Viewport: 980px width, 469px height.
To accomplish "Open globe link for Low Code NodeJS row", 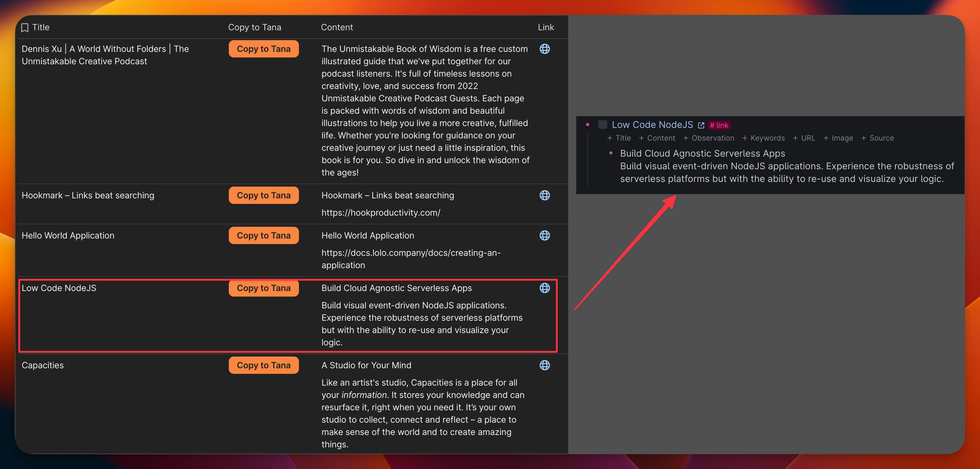I will [544, 288].
